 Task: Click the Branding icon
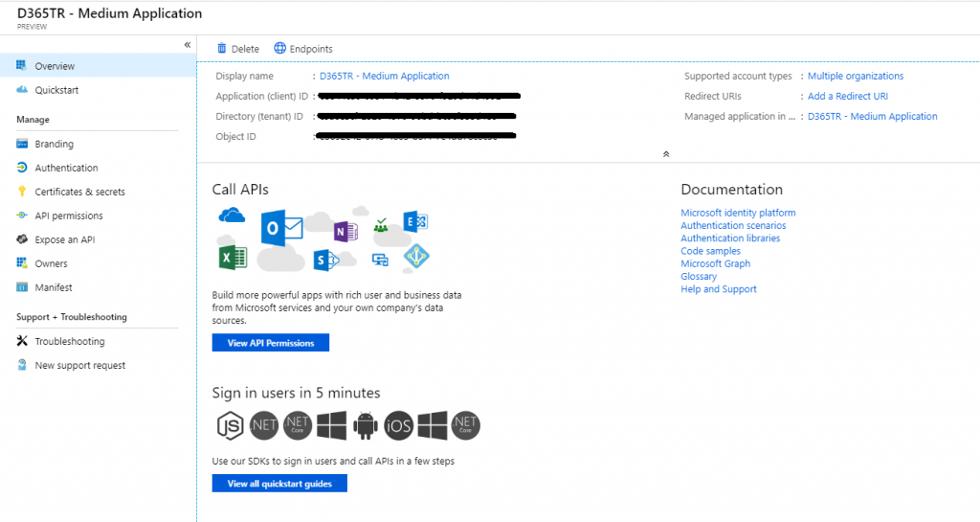coord(22,143)
